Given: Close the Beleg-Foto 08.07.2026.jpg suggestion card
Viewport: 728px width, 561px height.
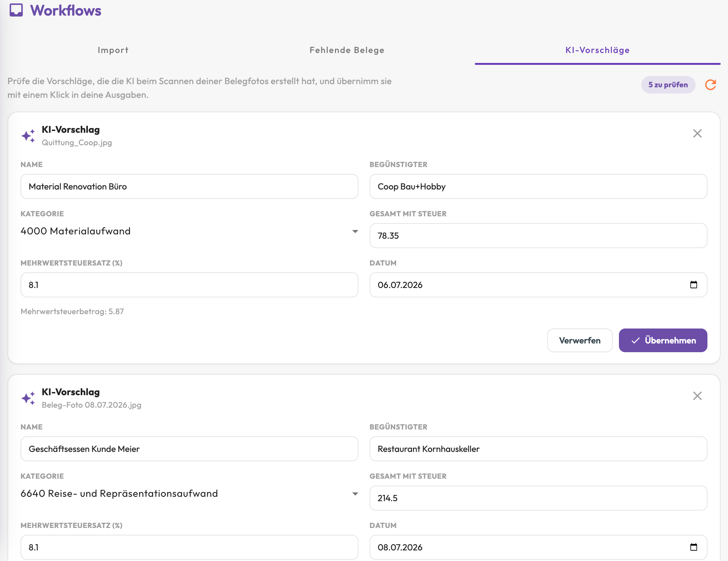Looking at the screenshot, I should click(697, 396).
